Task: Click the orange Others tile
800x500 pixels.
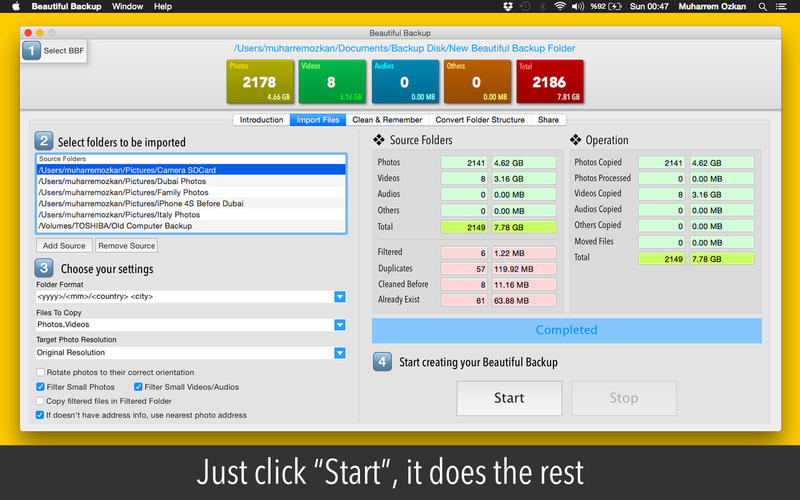Action: point(478,82)
